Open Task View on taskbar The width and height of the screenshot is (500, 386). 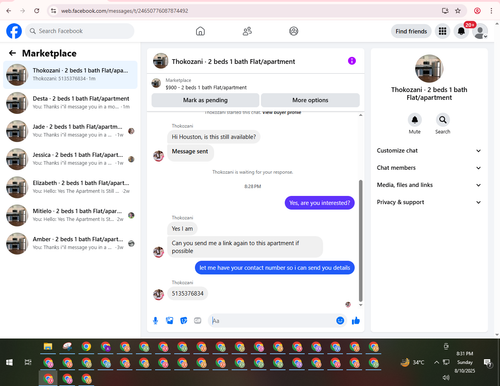click(x=28, y=362)
